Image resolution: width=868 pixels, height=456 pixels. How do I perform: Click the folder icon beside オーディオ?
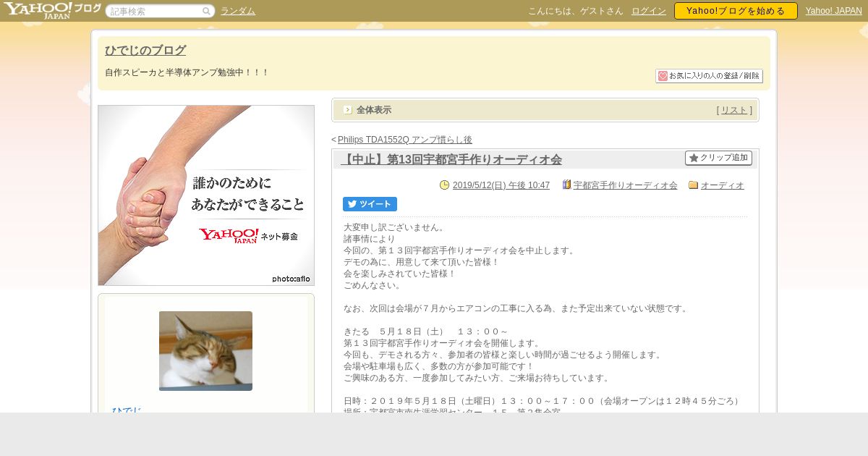pos(694,185)
